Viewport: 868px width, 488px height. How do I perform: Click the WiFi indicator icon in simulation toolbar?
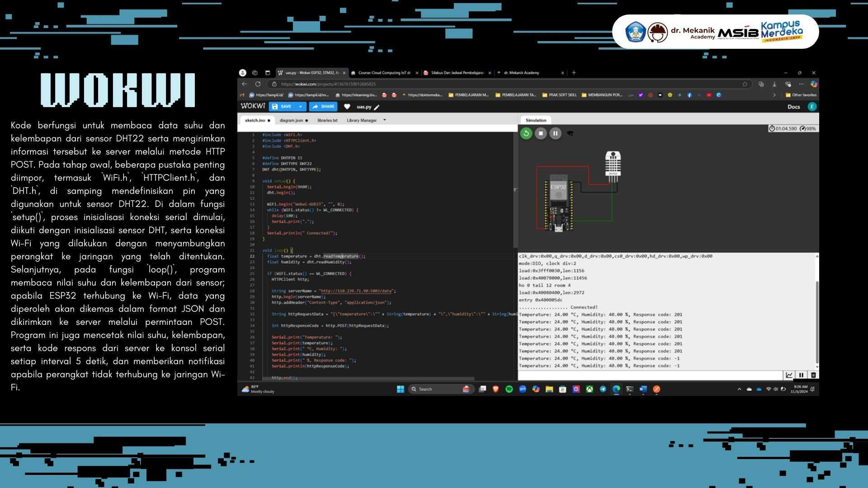click(x=570, y=133)
